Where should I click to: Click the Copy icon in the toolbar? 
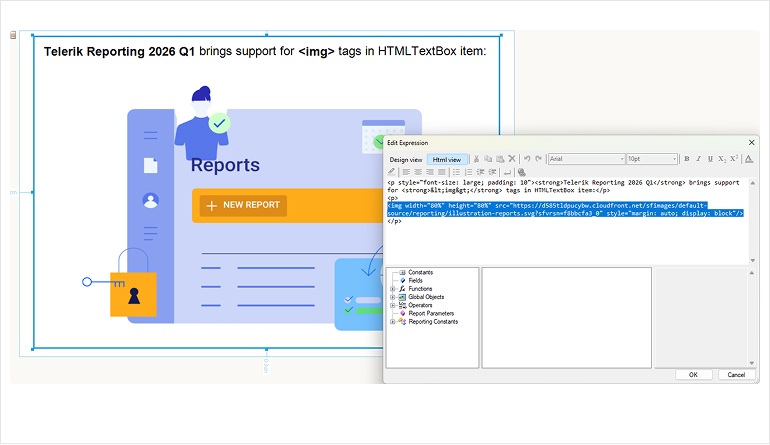point(488,159)
